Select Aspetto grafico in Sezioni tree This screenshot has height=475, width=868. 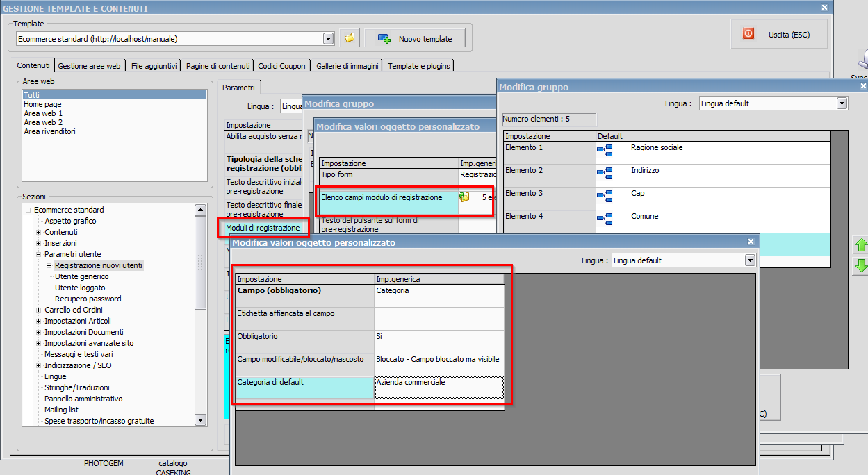click(70, 221)
